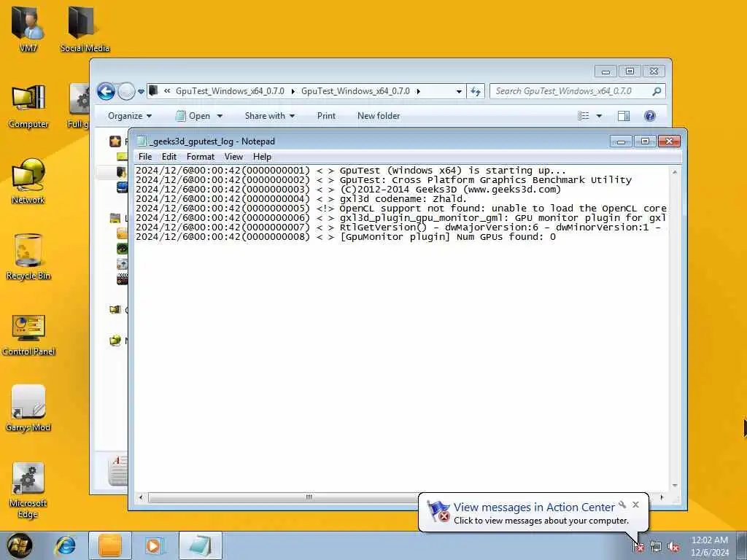Open the Notepad File menu
This screenshot has height=560, width=747.
coord(145,157)
